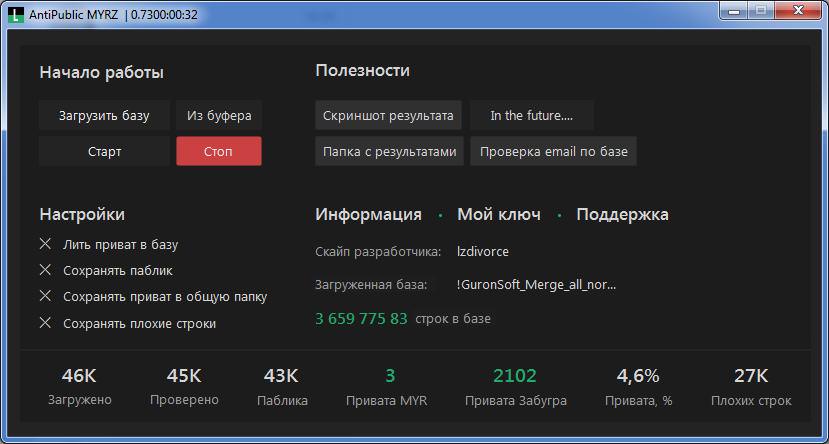Click the red 'Стоп' button

pos(218,152)
